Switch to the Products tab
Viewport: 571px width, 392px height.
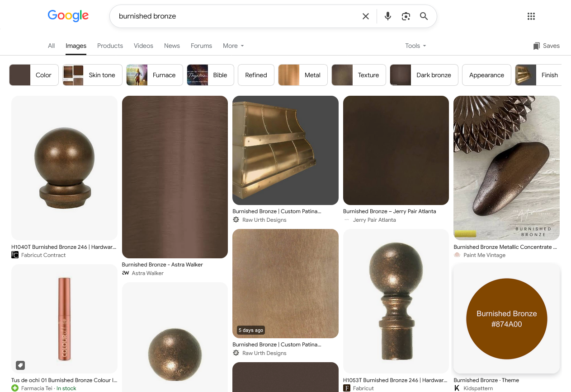pos(110,46)
